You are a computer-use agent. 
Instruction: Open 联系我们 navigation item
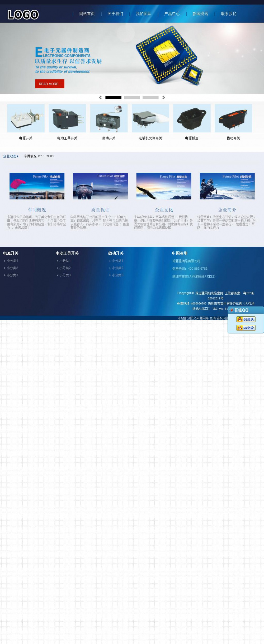point(229,14)
